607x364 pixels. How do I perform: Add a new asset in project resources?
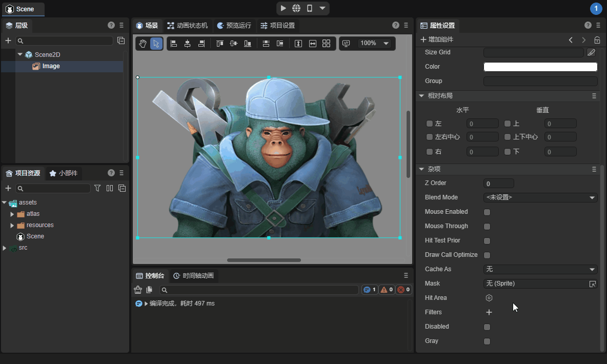coord(8,188)
